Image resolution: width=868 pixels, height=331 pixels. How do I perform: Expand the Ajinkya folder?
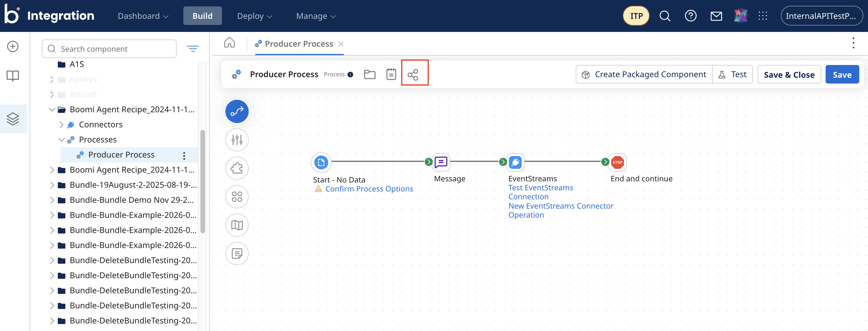pos(51,79)
